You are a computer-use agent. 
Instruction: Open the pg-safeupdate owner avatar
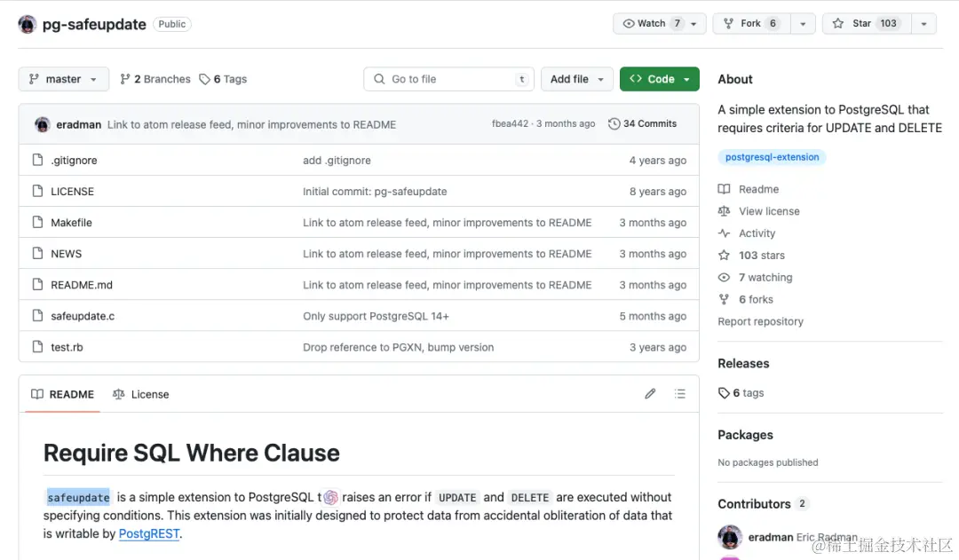coord(27,25)
